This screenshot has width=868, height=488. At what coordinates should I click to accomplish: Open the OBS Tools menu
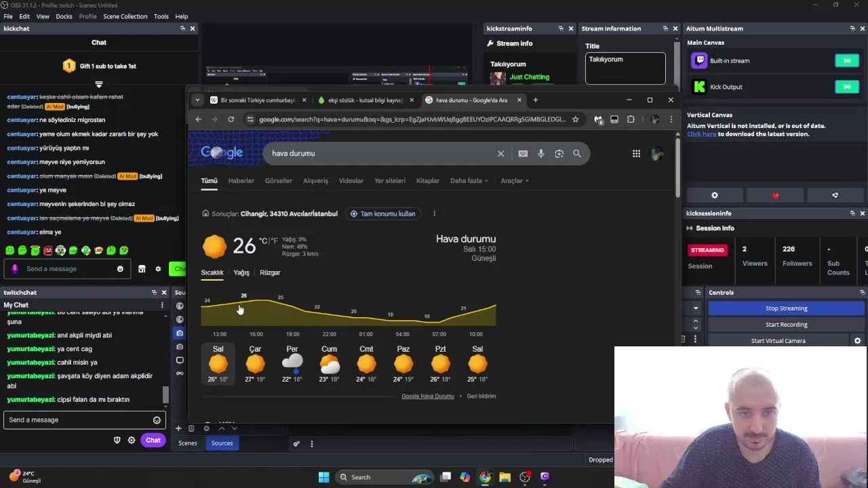[x=161, y=16]
